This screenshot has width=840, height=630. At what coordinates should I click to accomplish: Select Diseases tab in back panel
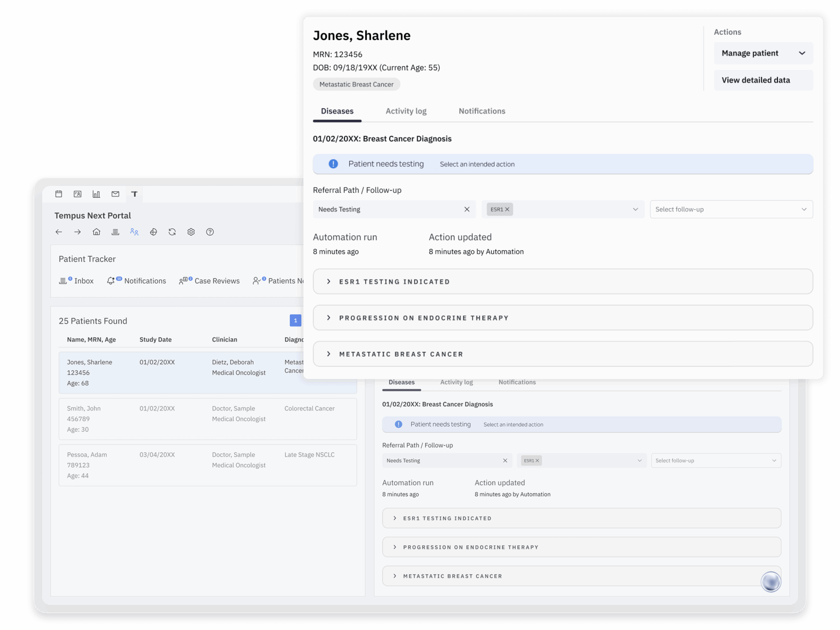pyautogui.click(x=401, y=382)
